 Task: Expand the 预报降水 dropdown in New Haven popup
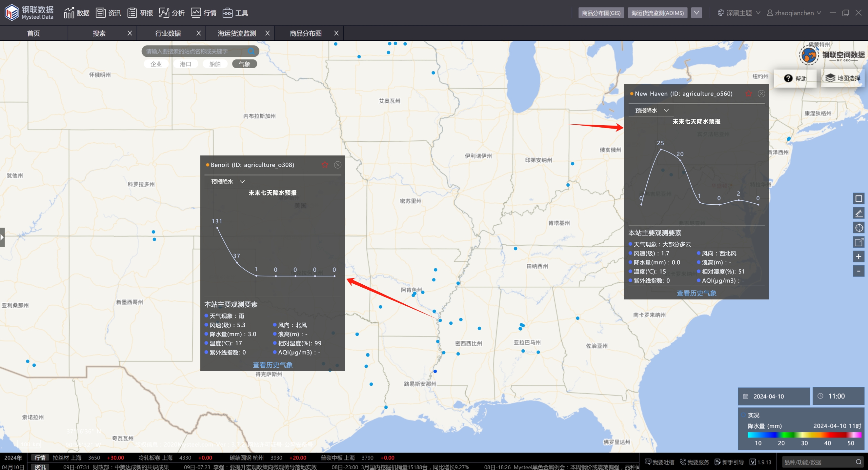coord(652,110)
